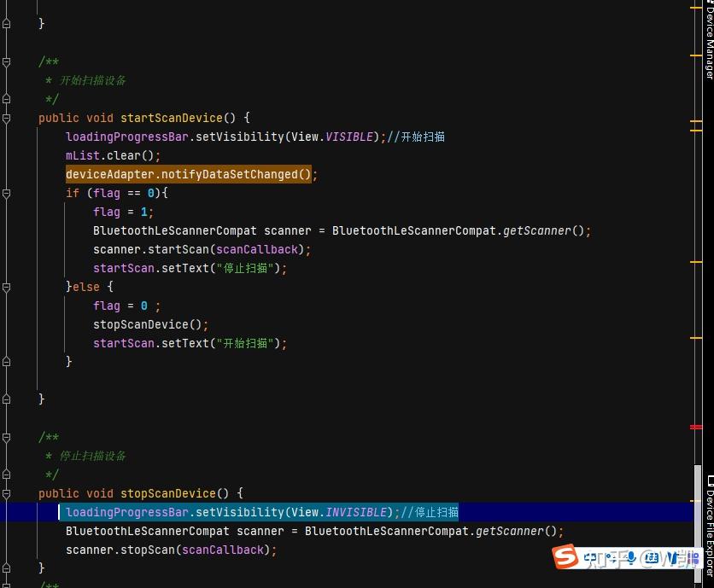Screen dimensions: 714x588
Task: Click the editor vertical scrollbar thumb
Action: pyautogui.click(x=698, y=523)
